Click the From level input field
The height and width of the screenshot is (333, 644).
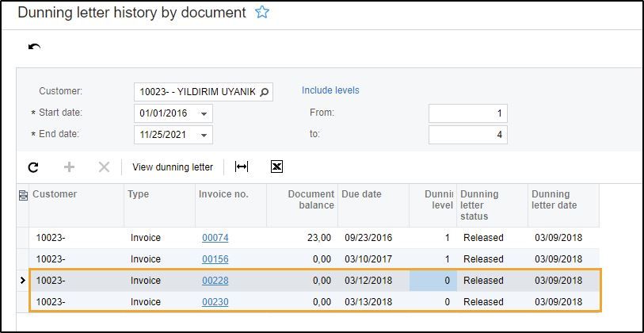pos(467,113)
